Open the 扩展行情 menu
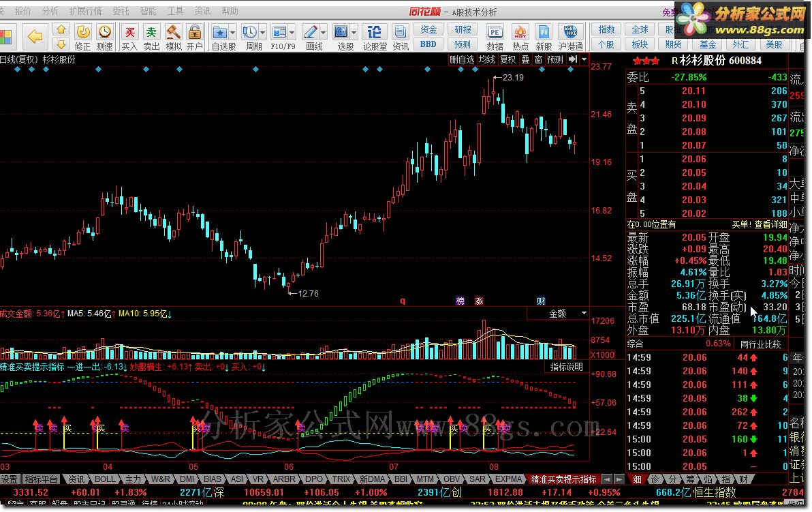The width and height of the screenshot is (812, 512). pos(85,11)
